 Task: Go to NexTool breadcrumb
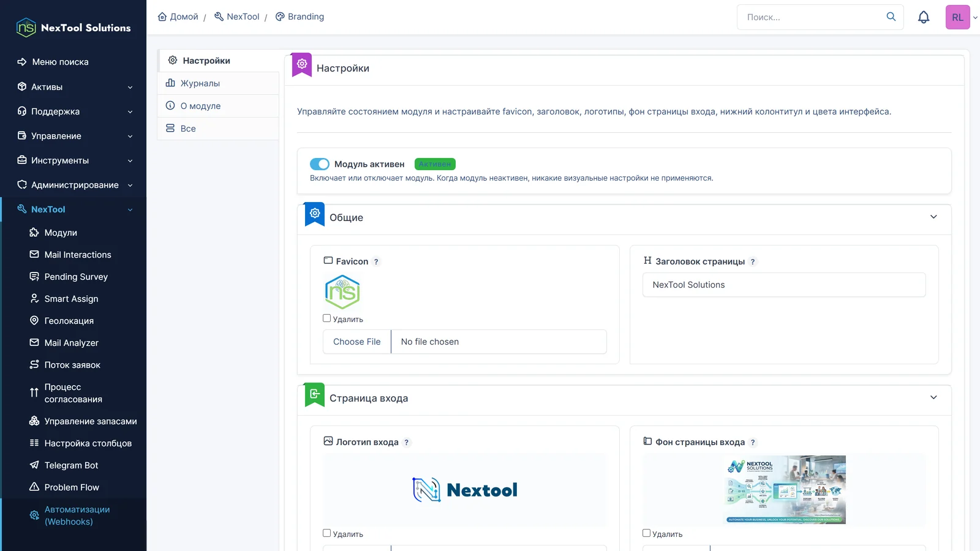(x=237, y=17)
